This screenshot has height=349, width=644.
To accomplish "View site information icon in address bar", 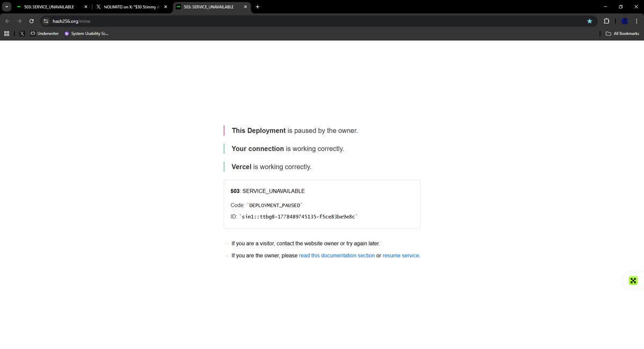I will (46, 21).
